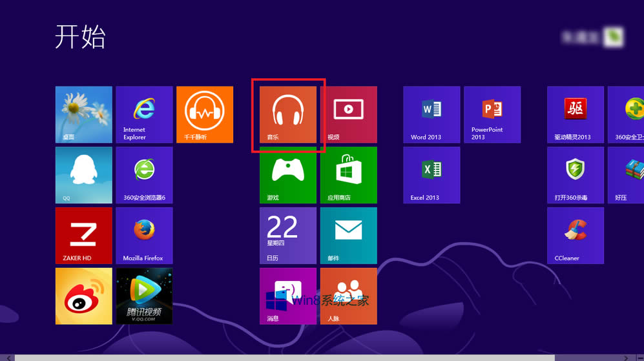Launch the QQ penguin tile
Image resolution: width=644 pixels, height=361 pixels.
[83, 175]
